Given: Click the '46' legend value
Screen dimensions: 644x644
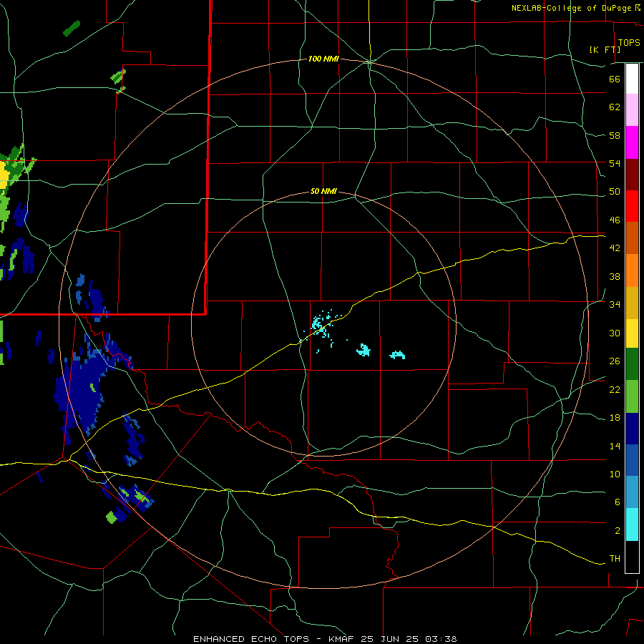Looking at the screenshot, I should pyautogui.click(x=615, y=220).
